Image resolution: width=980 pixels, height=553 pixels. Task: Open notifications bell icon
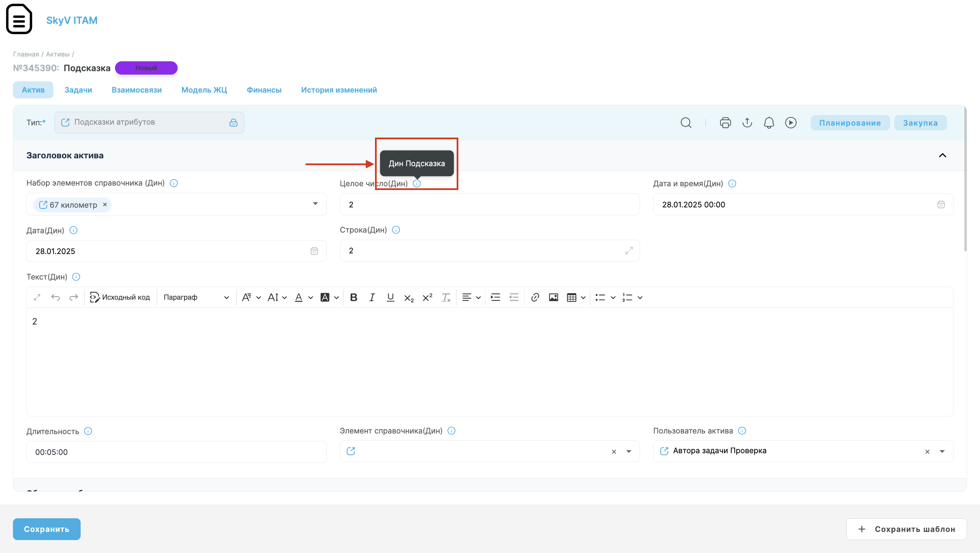click(x=769, y=123)
